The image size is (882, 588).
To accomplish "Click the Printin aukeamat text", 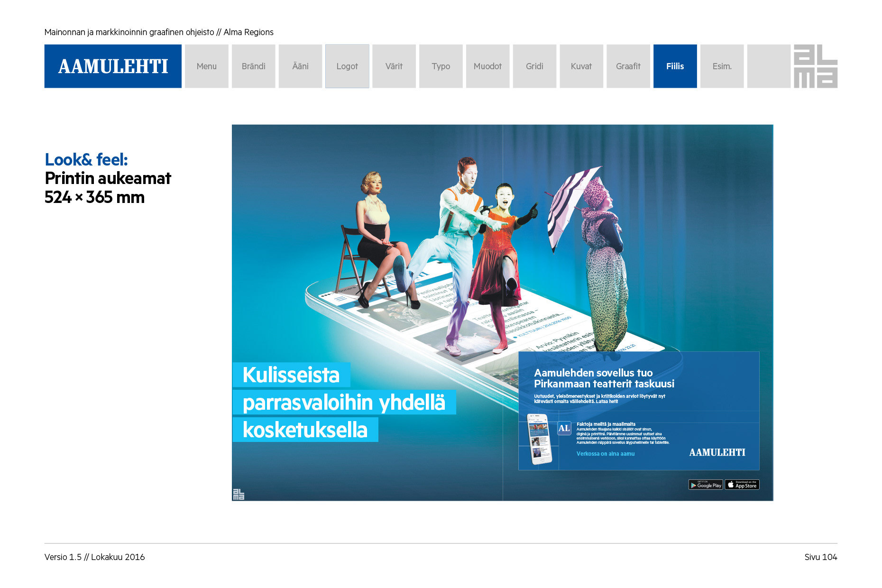I will [108, 178].
